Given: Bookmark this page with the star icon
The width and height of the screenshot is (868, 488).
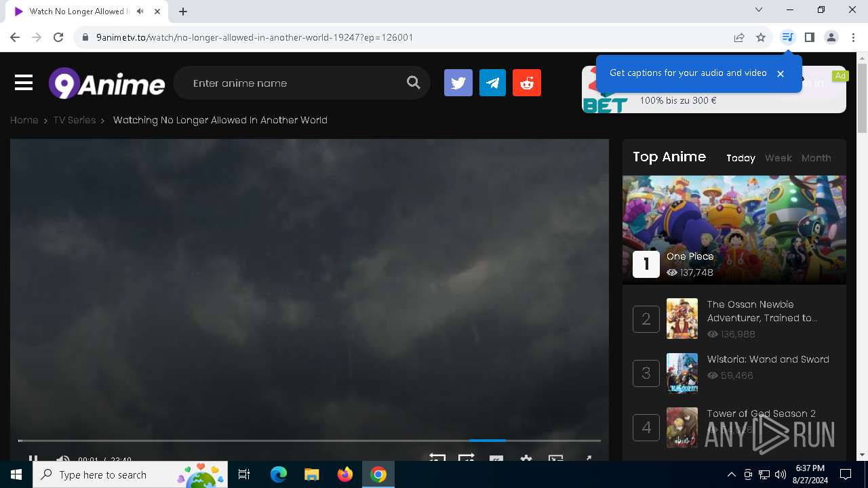Looking at the screenshot, I should point(761,37).
